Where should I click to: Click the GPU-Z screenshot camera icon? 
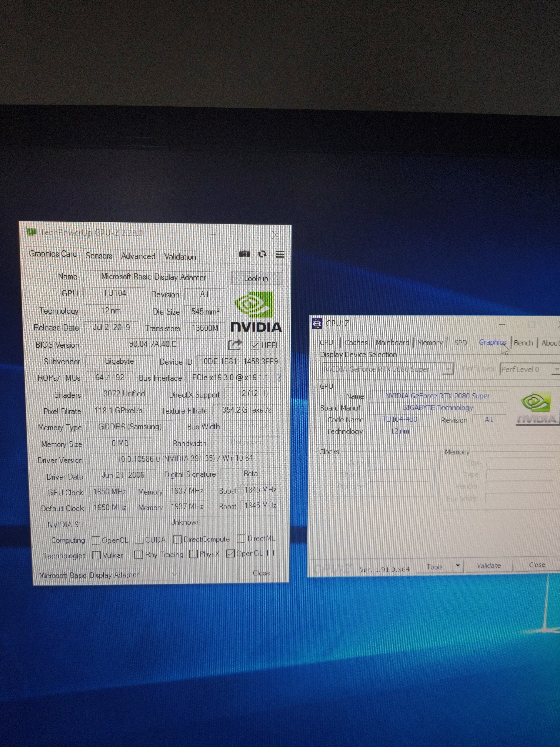pos(244,254)
